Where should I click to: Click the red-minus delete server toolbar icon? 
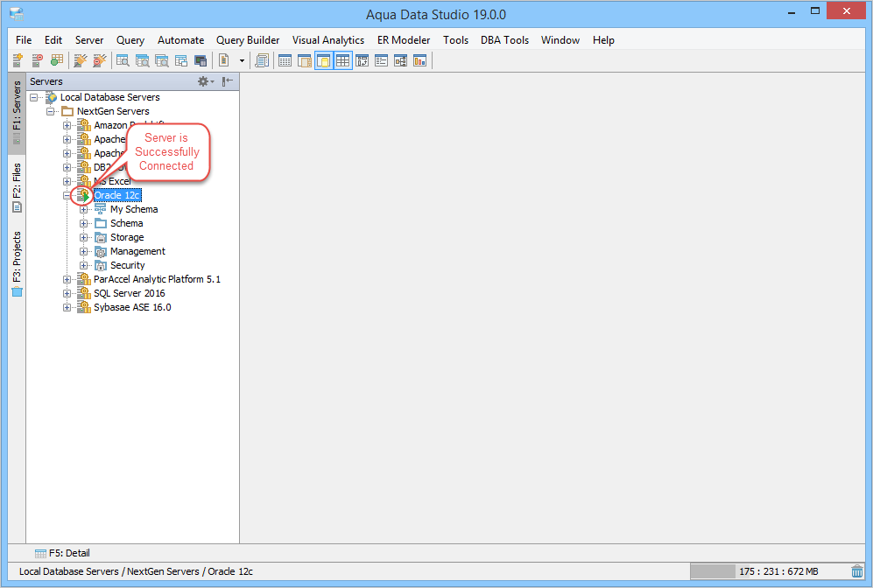click(38, 60)
